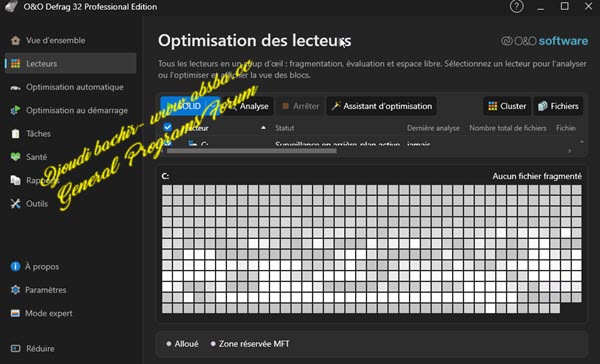Click the wand icon on Assistant d'optimisation
Image resolution: width=600 pixels, height=364 pixels.
tap(336, 106)
